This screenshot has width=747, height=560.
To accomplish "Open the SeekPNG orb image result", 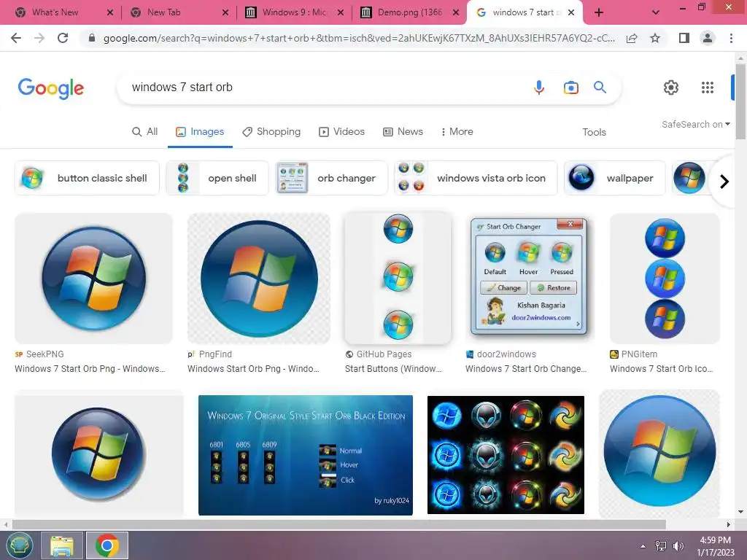I will [x=93, y=279].
